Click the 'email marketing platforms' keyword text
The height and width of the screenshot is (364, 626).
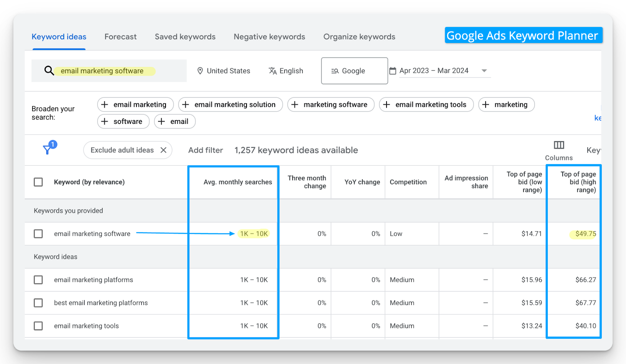click(x=94, y=280)
